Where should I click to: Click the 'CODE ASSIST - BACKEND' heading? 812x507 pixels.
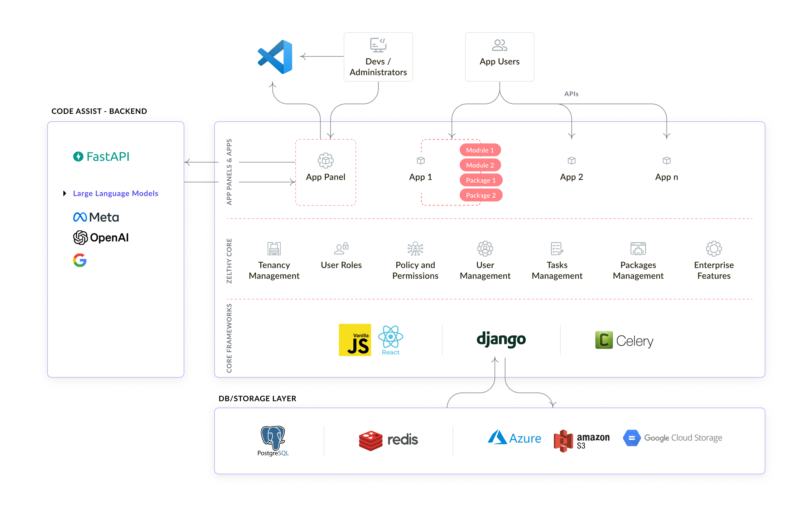pos(99,111)
